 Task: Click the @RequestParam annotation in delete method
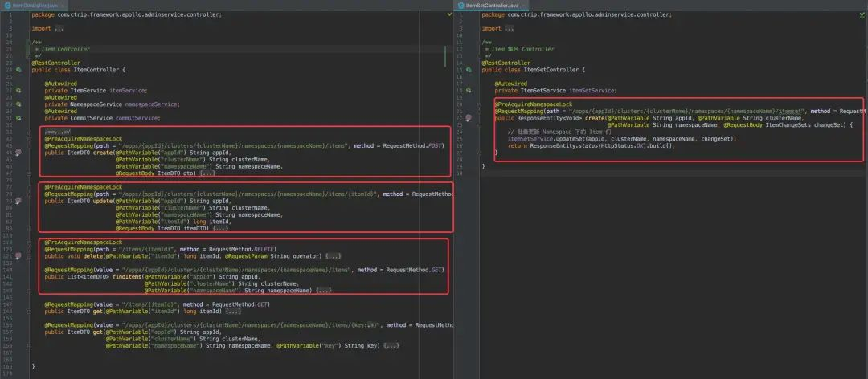click(246, 256)
